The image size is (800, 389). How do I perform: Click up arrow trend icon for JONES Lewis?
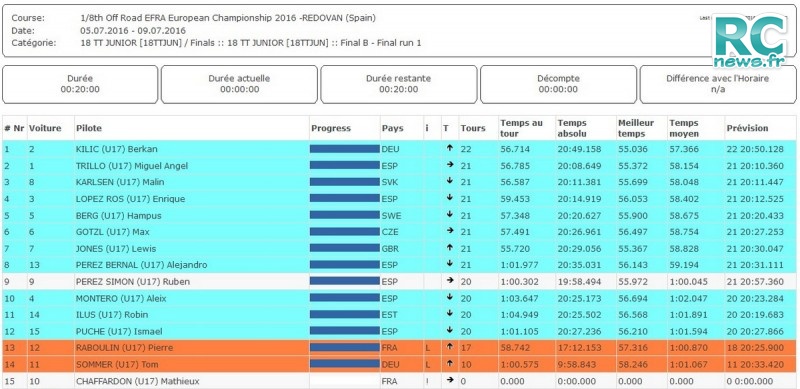[x=449, y=248]
